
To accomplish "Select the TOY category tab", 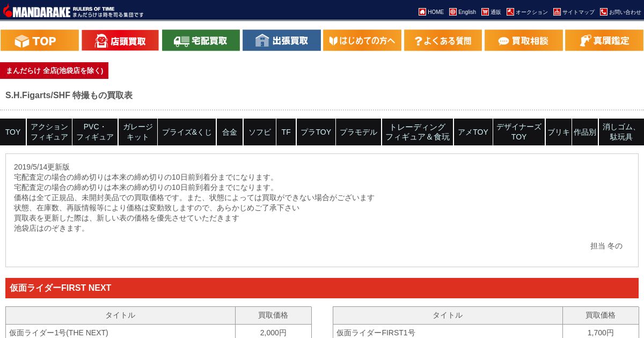I will click(13, 132).
